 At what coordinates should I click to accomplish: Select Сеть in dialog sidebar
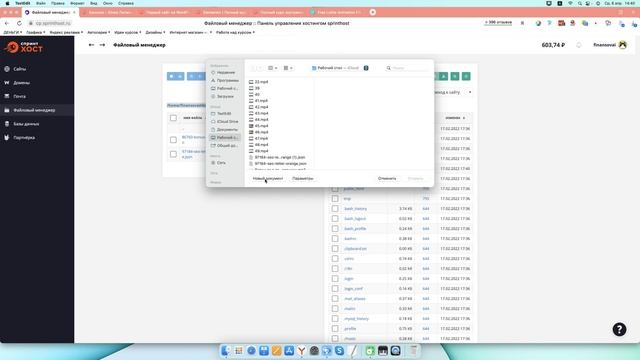pos(221,163)
